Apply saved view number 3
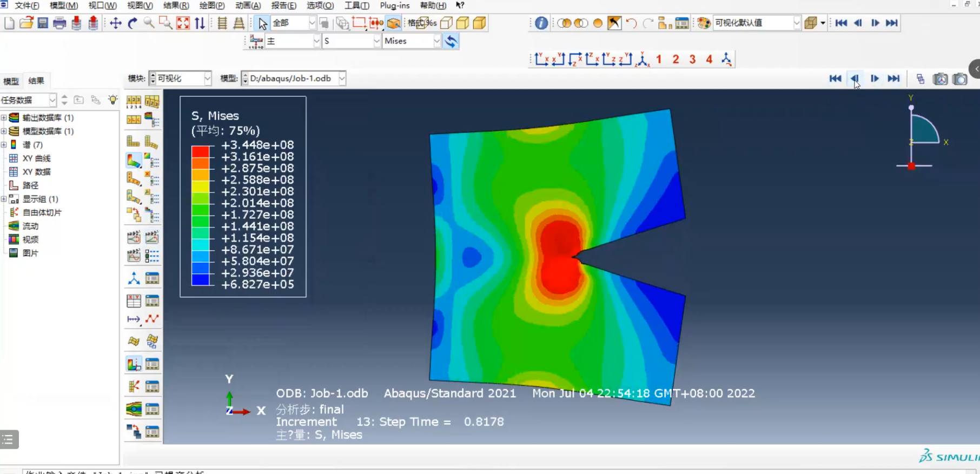This screenshot has height=474, width=980. click(692, 59)
